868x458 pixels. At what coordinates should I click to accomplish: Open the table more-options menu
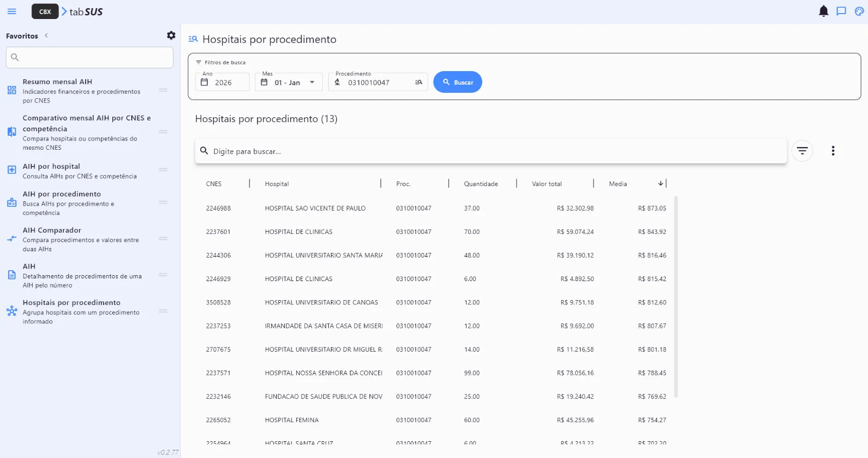click(833, 151)
